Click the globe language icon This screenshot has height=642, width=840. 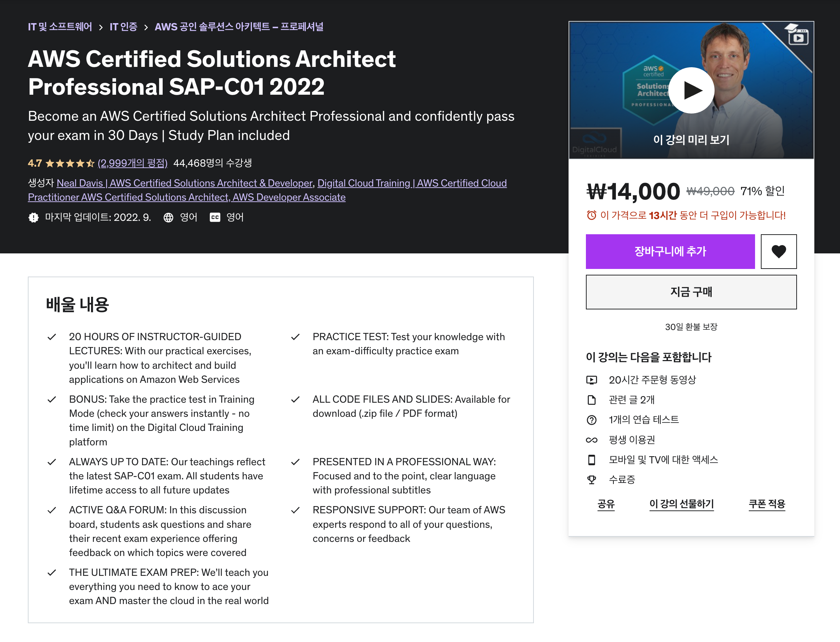point(168,218)
